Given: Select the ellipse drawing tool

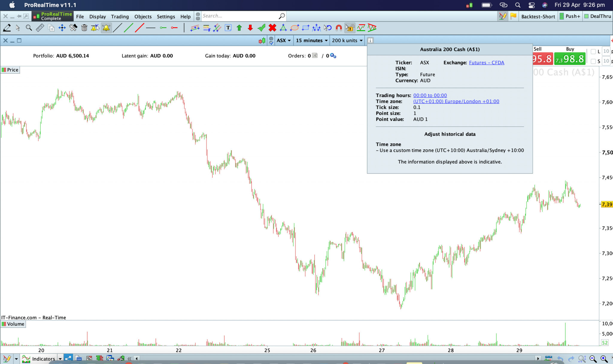Looking at the screenshot, I should pyautogui.click(x=295, y=28).
